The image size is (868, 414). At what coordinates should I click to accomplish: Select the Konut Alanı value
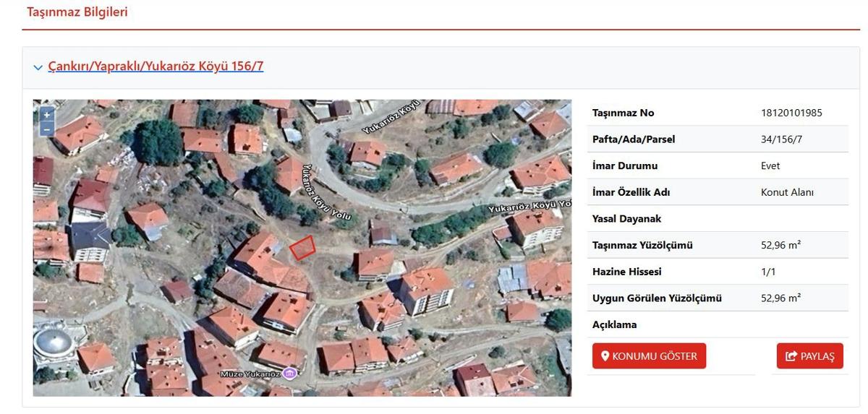[788, 192]
